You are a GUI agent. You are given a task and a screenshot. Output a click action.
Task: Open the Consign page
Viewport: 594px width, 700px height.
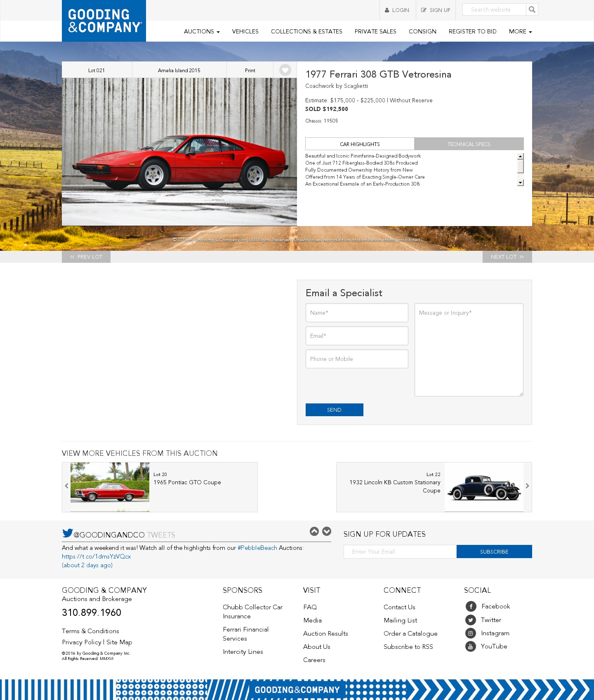pos(422,31)
